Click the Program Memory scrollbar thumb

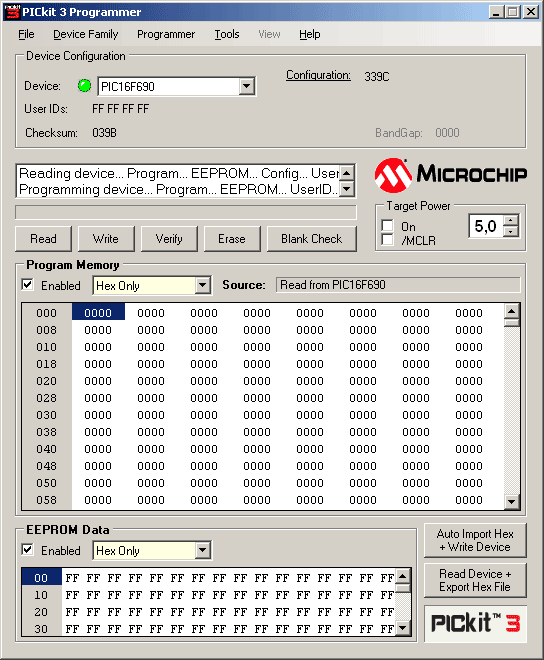tap(512, 323)
